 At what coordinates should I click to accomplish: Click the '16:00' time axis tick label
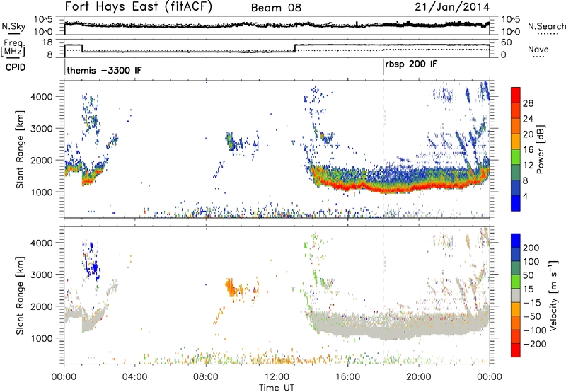[x=347, y=377]
